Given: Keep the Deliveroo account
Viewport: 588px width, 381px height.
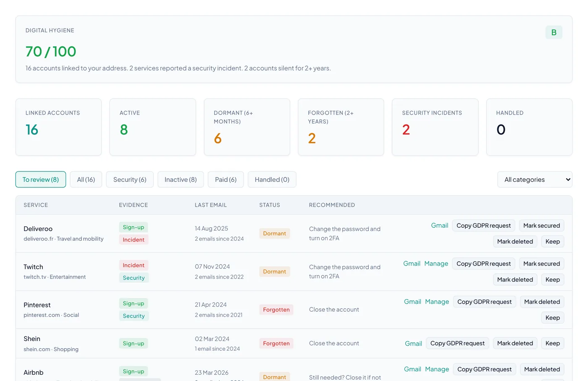Looking at the screenshot, I should 553,242.
